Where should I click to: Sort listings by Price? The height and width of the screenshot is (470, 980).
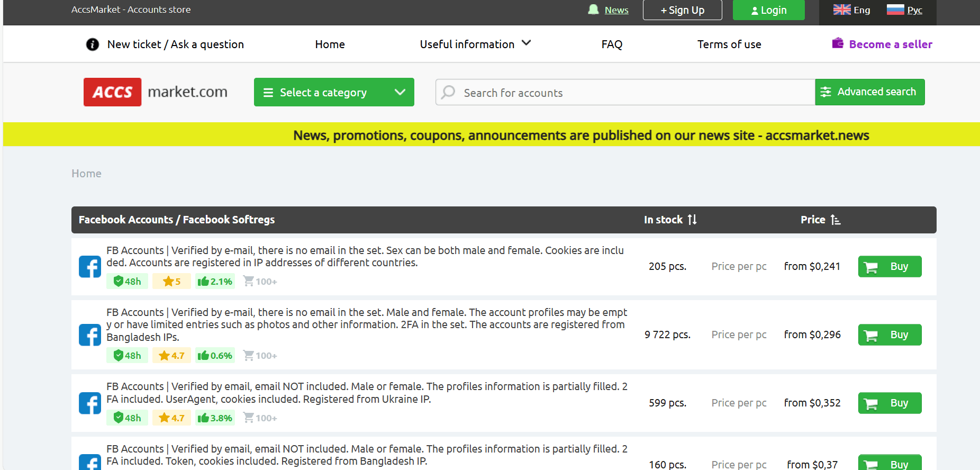pyautogui.click(x=820, y=220)
